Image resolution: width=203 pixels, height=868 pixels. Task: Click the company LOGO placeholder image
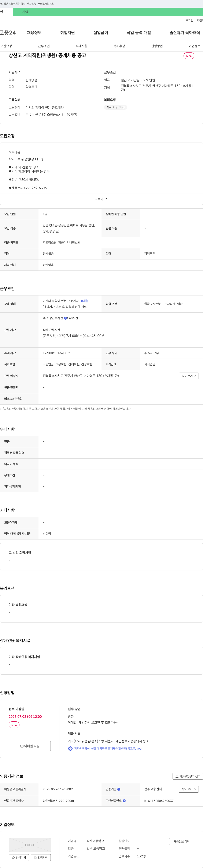[30, 845]
